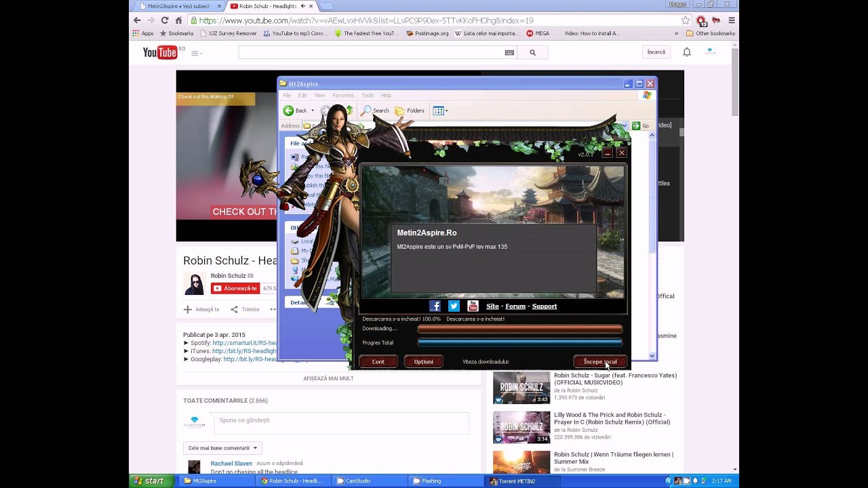Open the Opțiuni button in launcher
Viewport: 868px width, 488px height.
click(424, 362)
